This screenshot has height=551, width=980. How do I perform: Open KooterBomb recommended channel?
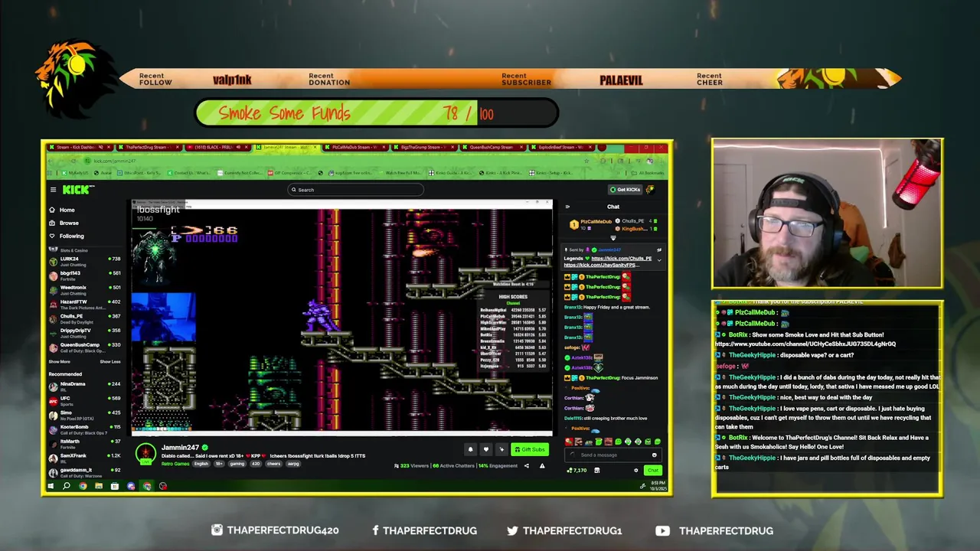(84, 429)
